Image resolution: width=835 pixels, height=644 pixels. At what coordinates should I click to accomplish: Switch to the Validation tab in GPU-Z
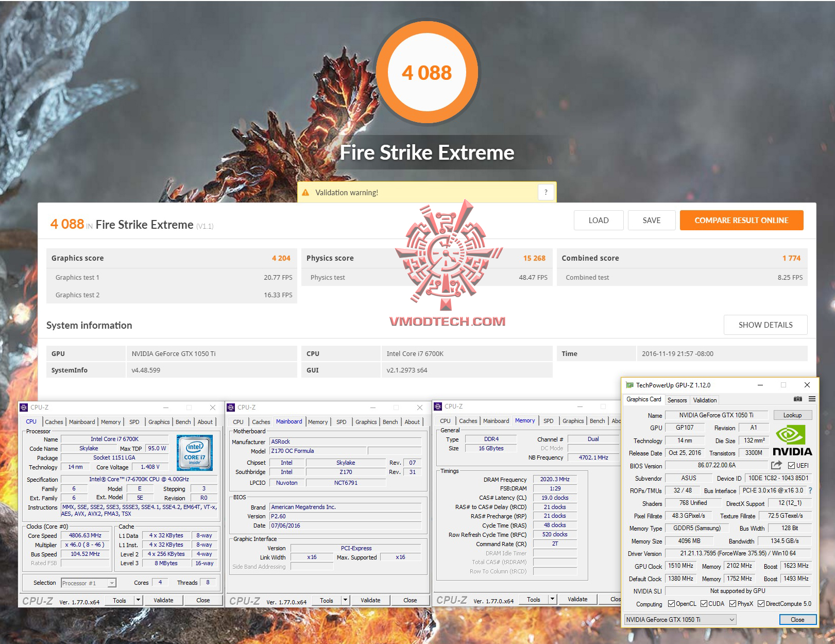(705, 400)
